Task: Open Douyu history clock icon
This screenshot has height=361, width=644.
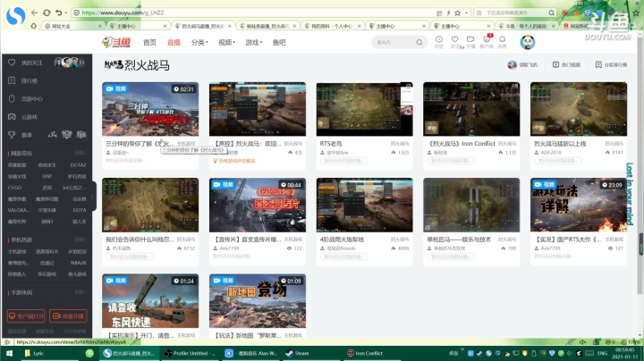Action: (x=439, y=39)
